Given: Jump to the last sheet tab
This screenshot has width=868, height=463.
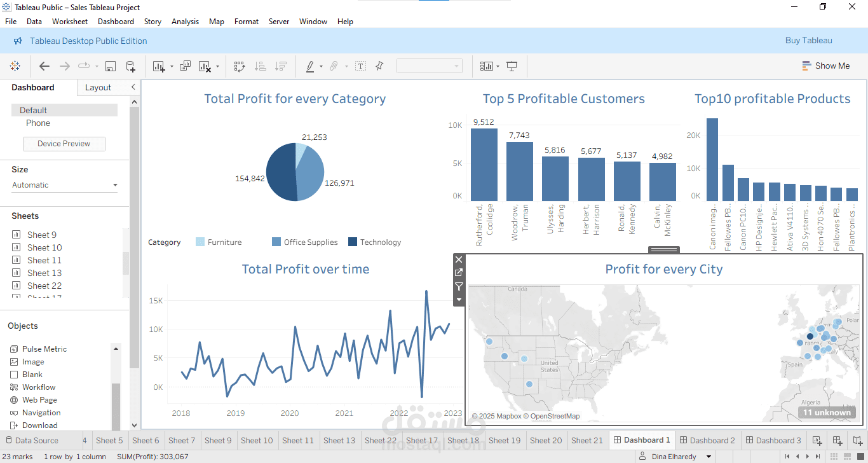Looking at the screenshot, I should pyautogui.click(x=818, y=456).
